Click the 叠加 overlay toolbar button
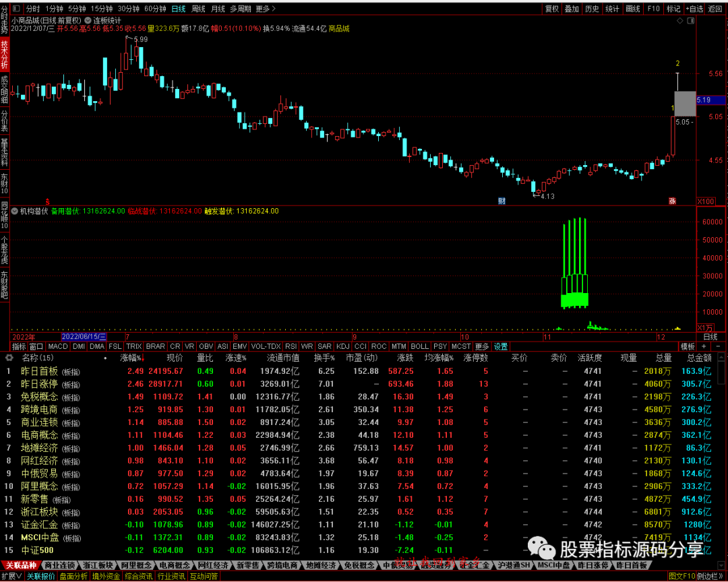This screenshot has height=582, width=728. click(572, 9)
